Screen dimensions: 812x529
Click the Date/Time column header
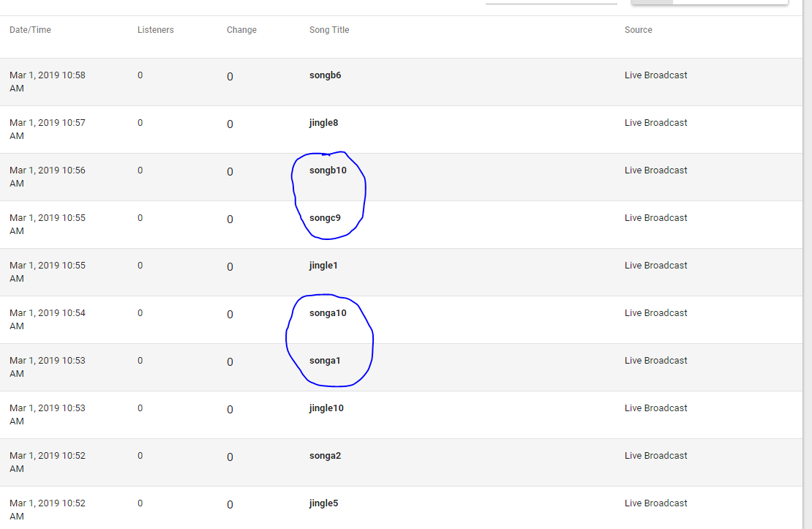(30, 30)
